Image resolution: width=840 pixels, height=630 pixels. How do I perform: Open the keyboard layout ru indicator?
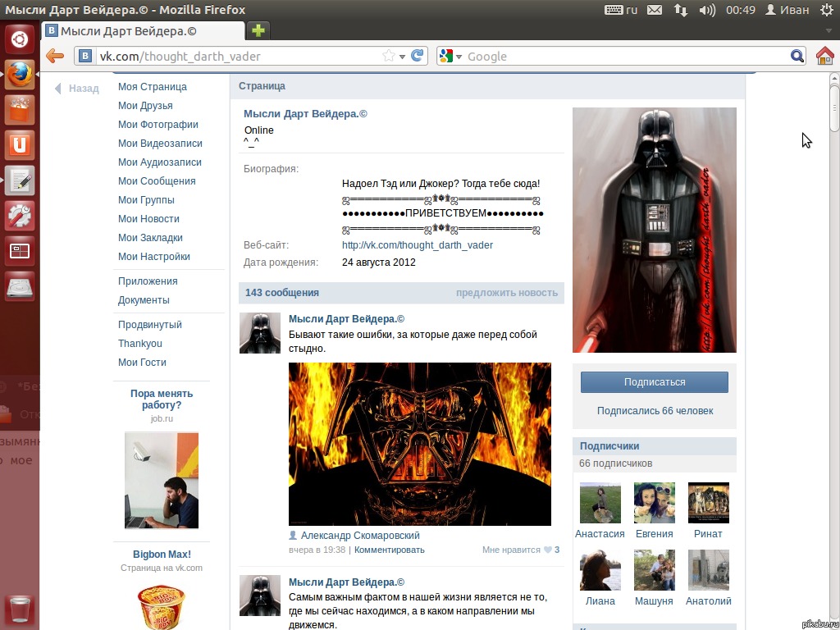(621, 10)
